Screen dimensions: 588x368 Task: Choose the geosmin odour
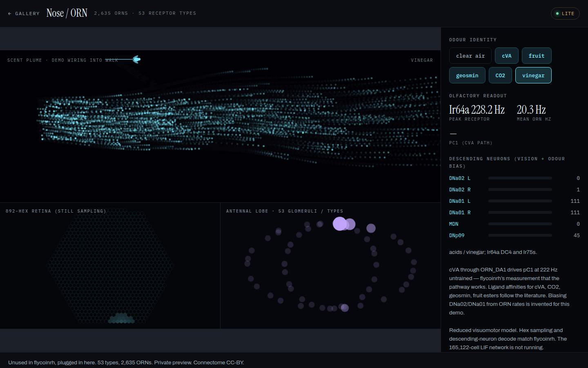(x=467, y=75)
